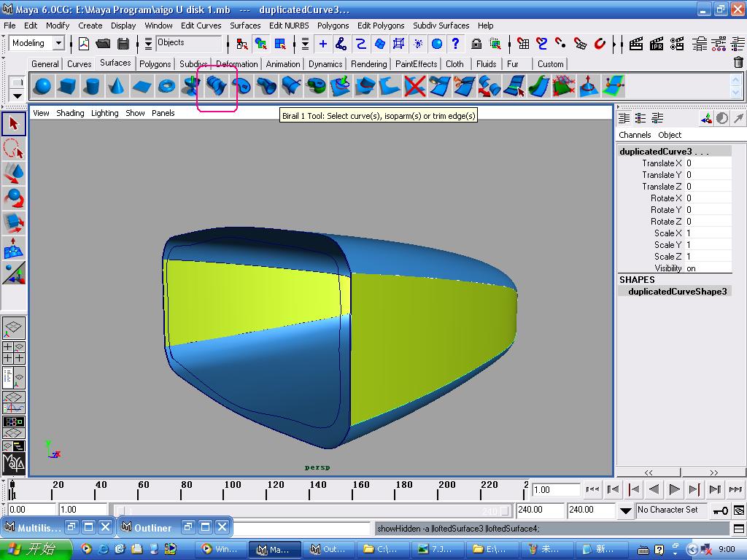Open the mask menu arrow before the plus icon
747x560 pixels.
point(305,44)
